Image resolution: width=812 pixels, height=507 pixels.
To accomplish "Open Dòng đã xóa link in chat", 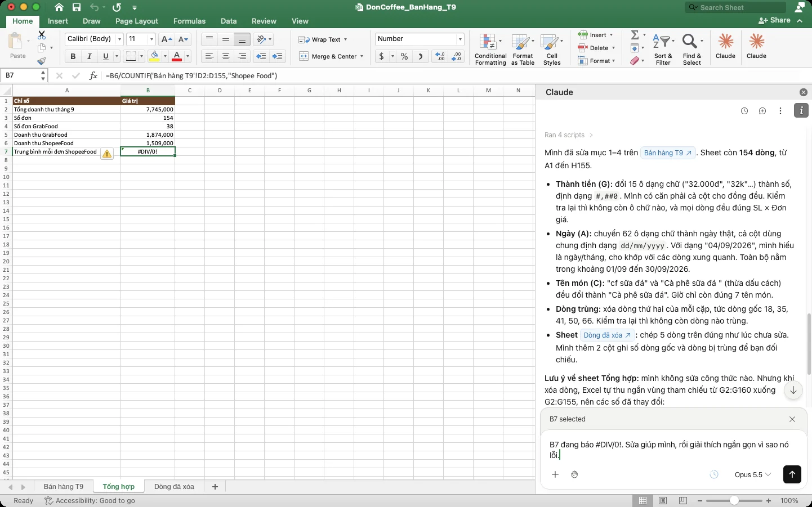I will click(607, 335).
